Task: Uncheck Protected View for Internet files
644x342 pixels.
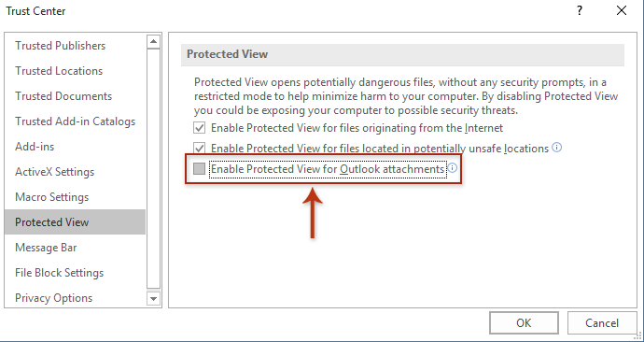Action: point(199,128)
